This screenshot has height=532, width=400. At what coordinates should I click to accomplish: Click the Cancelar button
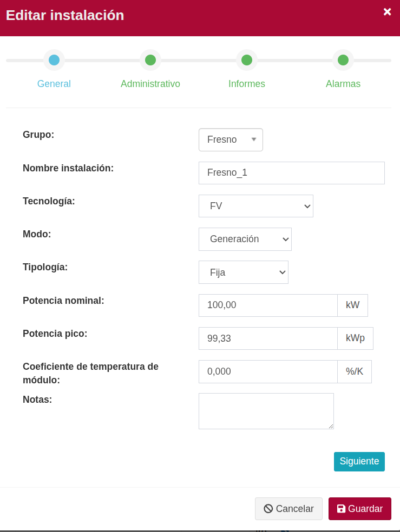[288, 509]
